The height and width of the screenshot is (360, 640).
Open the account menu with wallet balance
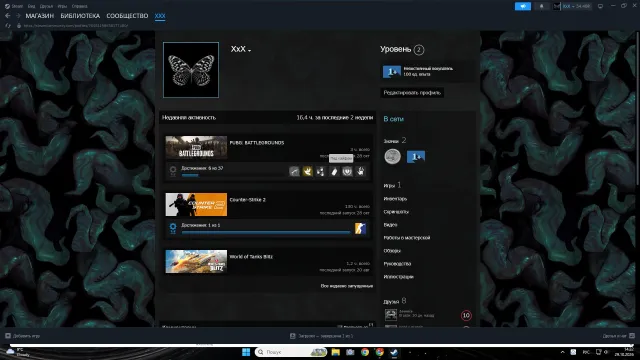[572, 6]
